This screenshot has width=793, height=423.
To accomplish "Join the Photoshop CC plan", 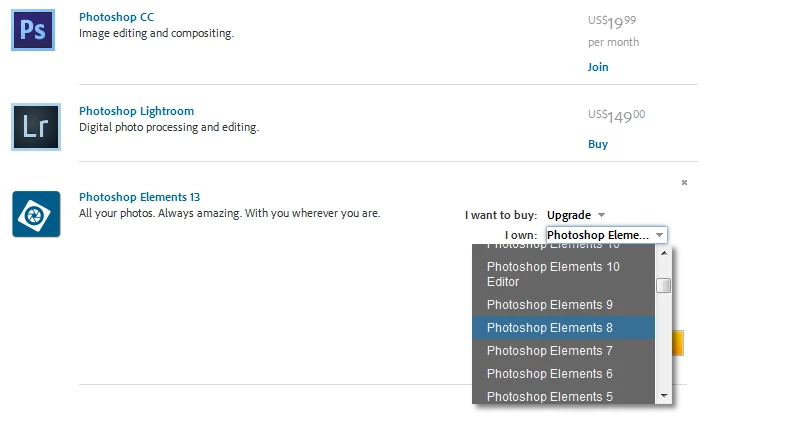I will pyautogui.click(x=597, y=67).
